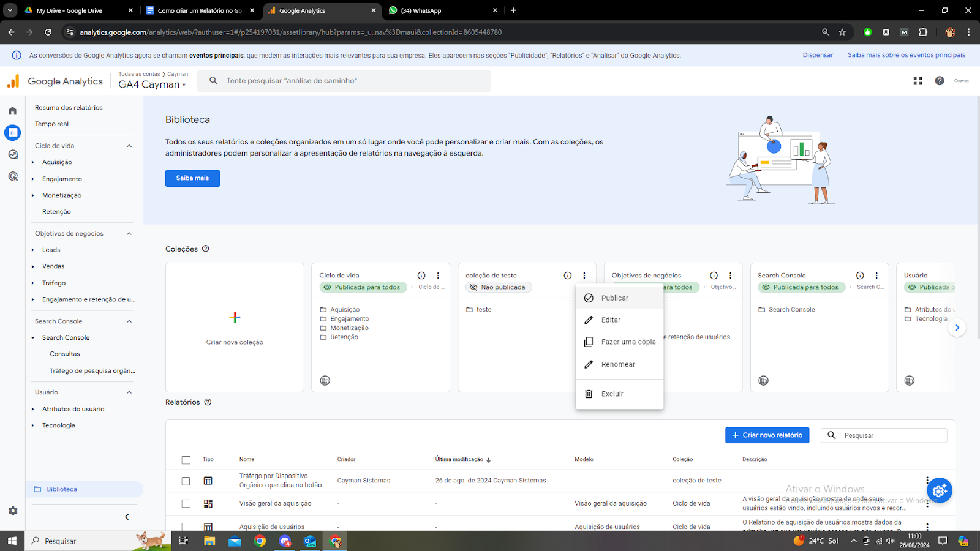Viewport: 980px width, 551px height.
Task: Choose Publicar in the context menu
Action: 619,298
